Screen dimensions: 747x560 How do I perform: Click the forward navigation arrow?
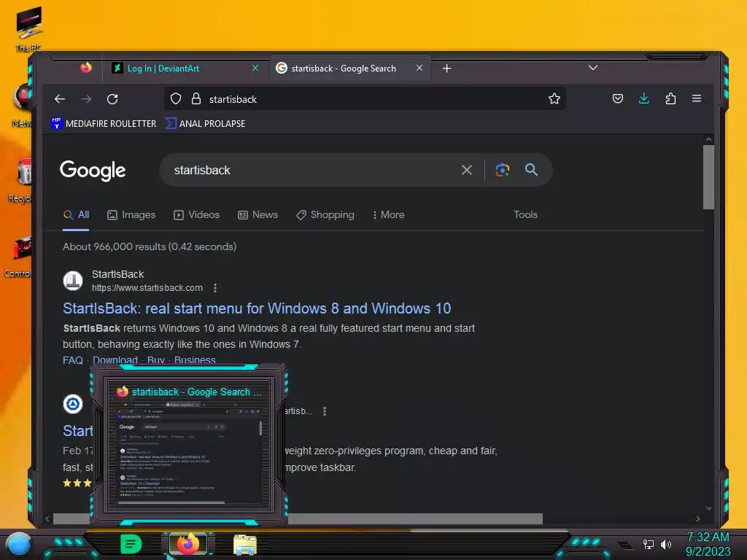[86, 99]
